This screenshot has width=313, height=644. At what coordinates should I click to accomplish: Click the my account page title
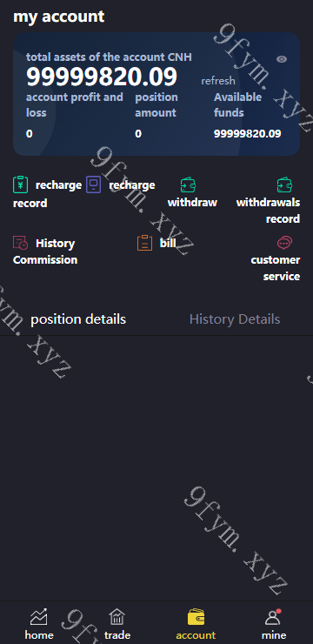coord(58,17)
